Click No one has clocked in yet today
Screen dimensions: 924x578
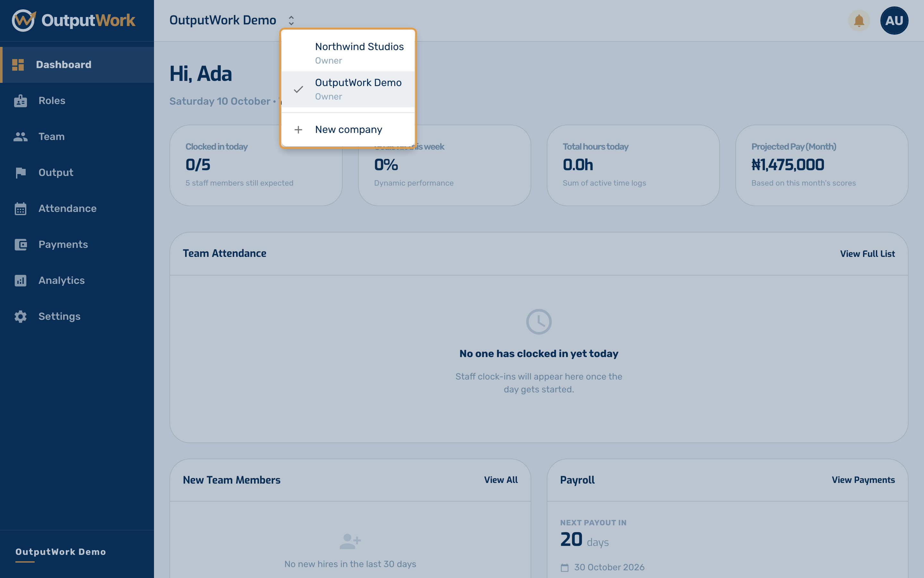(x=539, y=354)
